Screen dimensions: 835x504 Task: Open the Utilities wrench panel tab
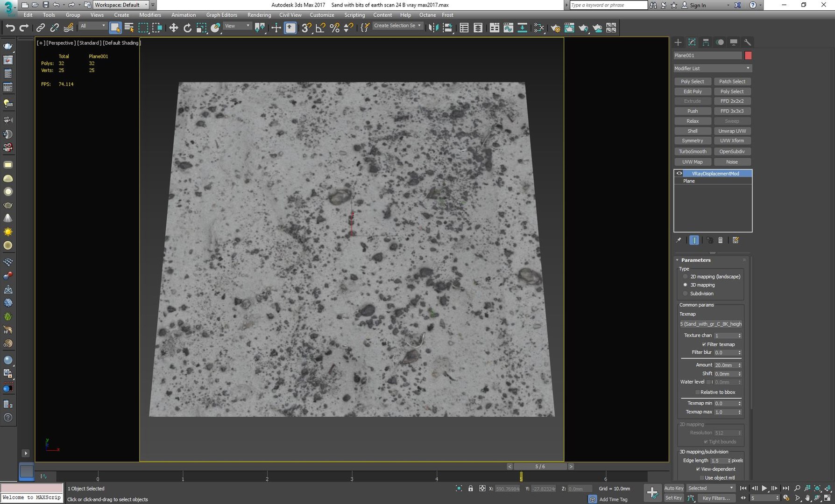click(x=747, y=42)
